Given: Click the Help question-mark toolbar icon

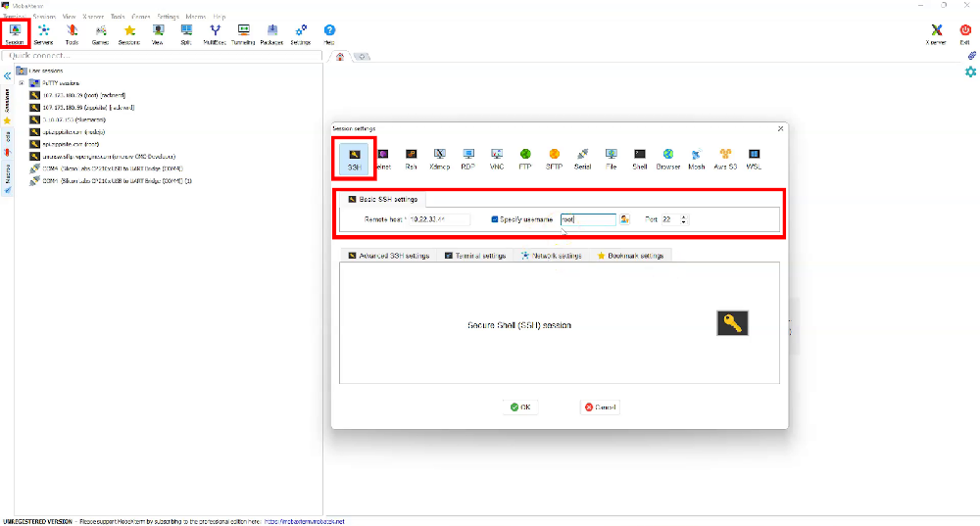Looking at the screenshot, I should click(x=329, y=33).
